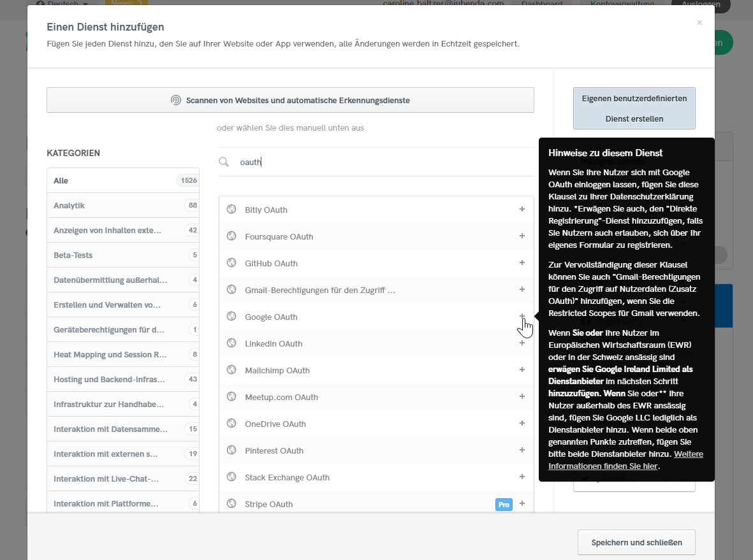The width and height of the screenshot is (753, 560).
Task: Open the Dashboard menu item
Action: 541,3
